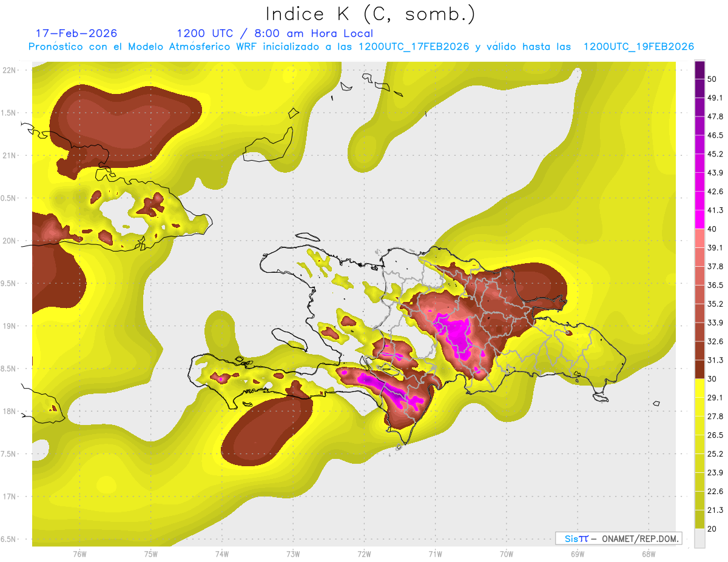This screenshot has width=728, height=562.
Task: Select the "17N" latitude label
Action: point(10,497)
